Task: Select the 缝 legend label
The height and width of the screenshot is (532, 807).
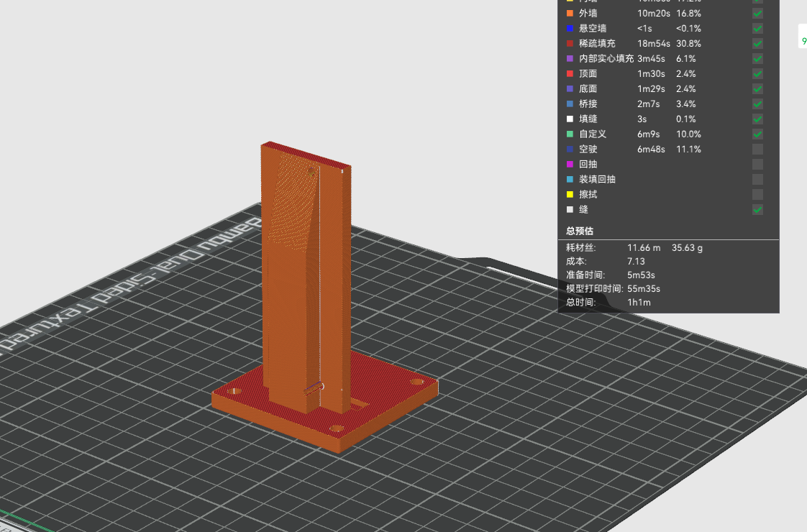Action: click(x=583, y=209)
